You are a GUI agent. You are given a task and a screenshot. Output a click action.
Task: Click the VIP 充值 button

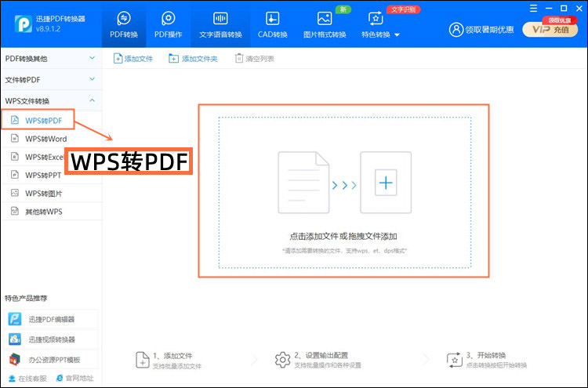(550, 30)
